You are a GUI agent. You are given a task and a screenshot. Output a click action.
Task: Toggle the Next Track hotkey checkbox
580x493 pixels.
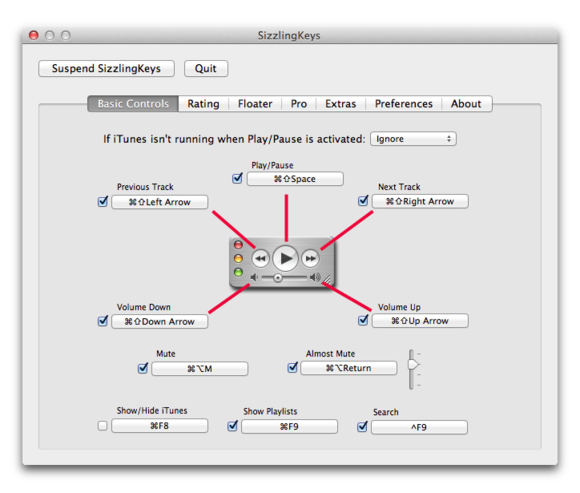coord(363,201)
